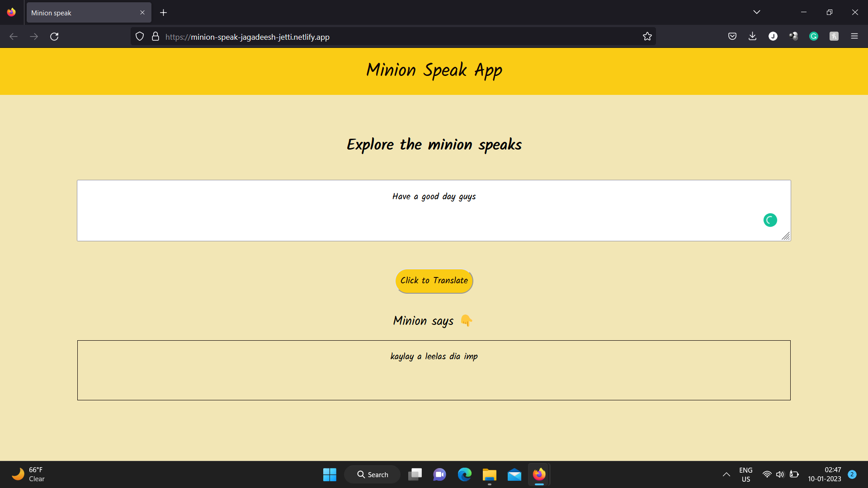Screen dimensions: 868x488
Task: Bookmark this page with the star
Action: [647, 36]
